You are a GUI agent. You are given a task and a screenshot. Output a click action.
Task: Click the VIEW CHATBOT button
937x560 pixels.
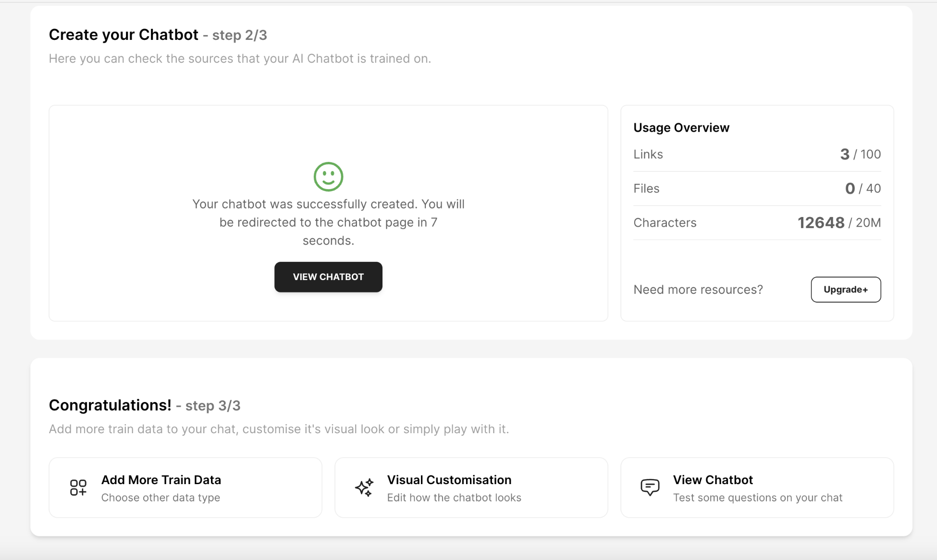(x=328, y=277)
